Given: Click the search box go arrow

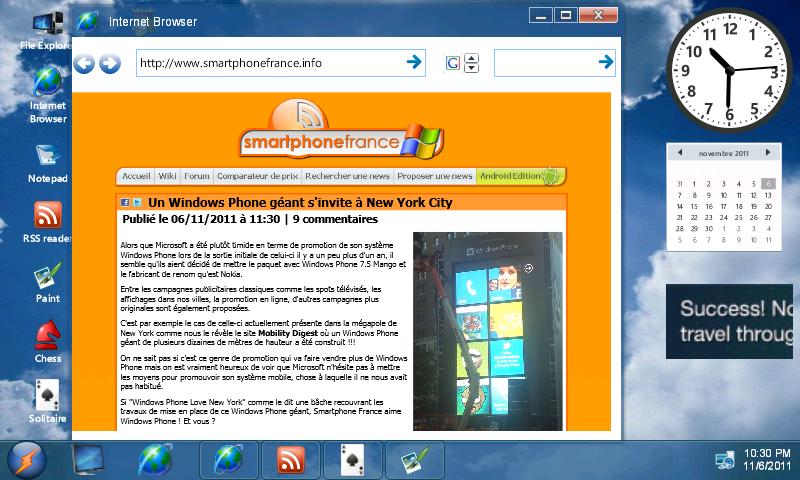Looking at the screenshot, I should click(x=606, y=62).
